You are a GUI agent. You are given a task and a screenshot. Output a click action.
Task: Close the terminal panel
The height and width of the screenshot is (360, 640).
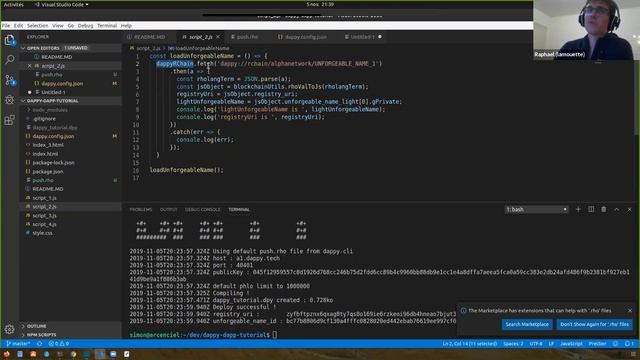tap(629, 209)
